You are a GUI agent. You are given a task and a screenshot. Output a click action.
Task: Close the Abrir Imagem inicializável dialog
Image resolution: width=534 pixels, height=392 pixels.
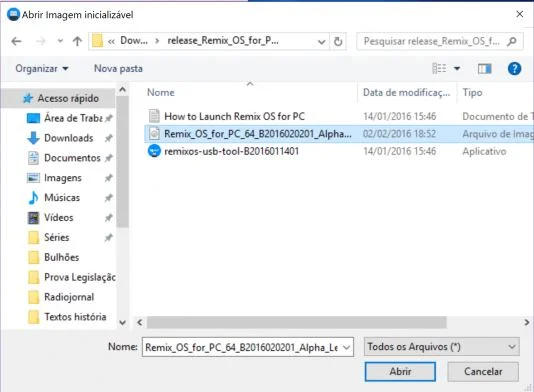(x=519, y=14)
